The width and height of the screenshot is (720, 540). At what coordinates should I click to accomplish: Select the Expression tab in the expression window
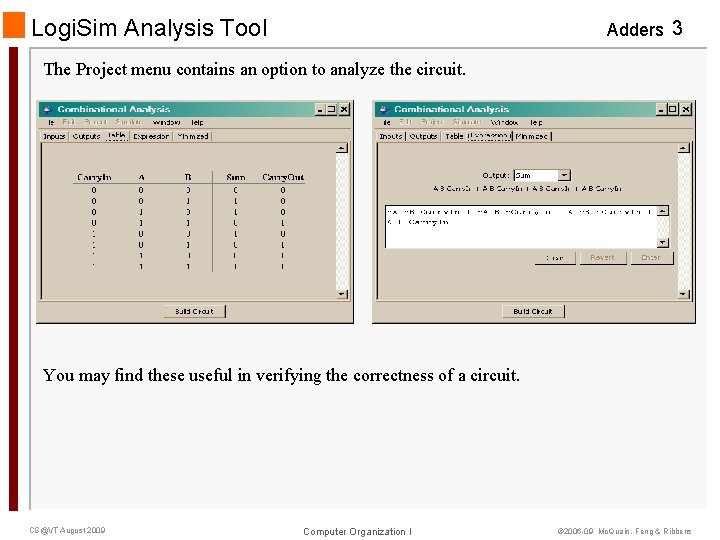pyautogui.click(x=489, y=136)
